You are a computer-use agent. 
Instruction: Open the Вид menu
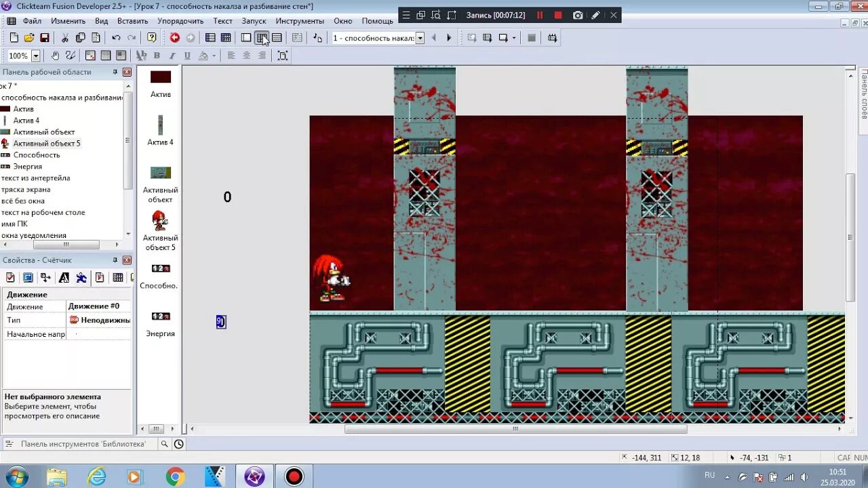(101, 21)
